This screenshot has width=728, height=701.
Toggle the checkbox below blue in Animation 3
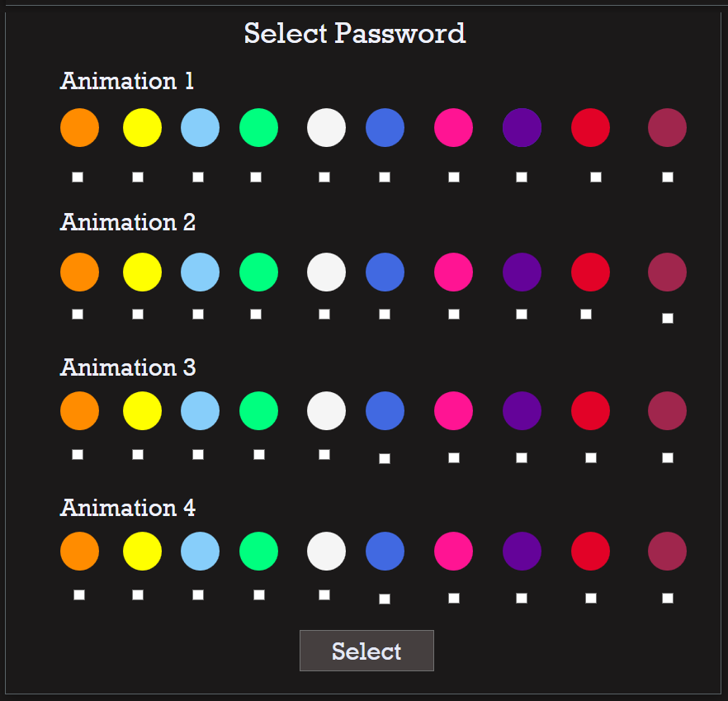tap(385, 458)
